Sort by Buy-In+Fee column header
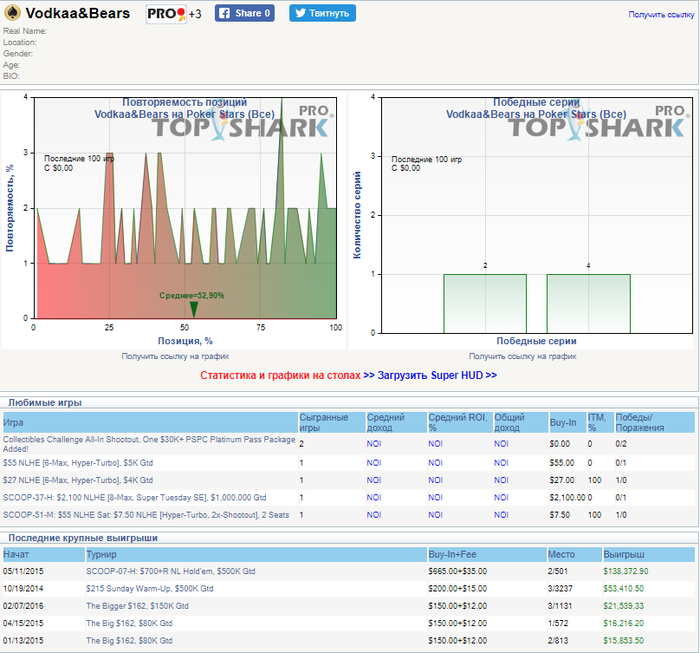This screenshot has height=653, width=700. (487, 554)
